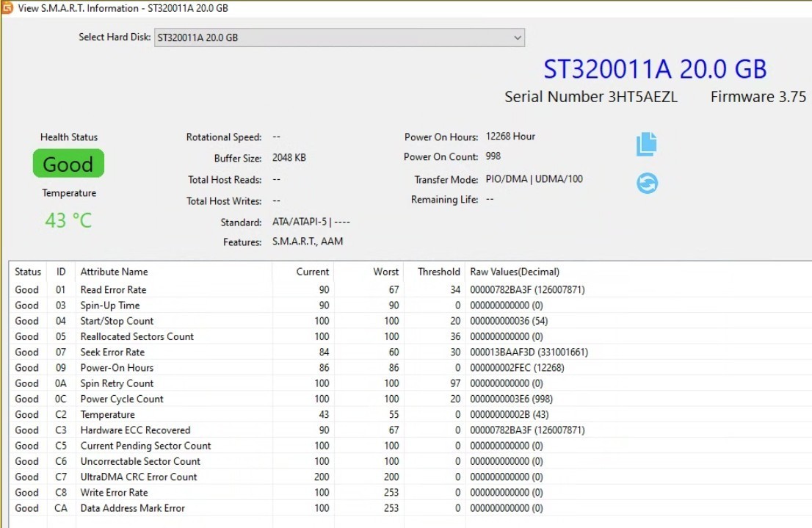
Task: Click the Power On Count value 998
Action: coord(493,156)
